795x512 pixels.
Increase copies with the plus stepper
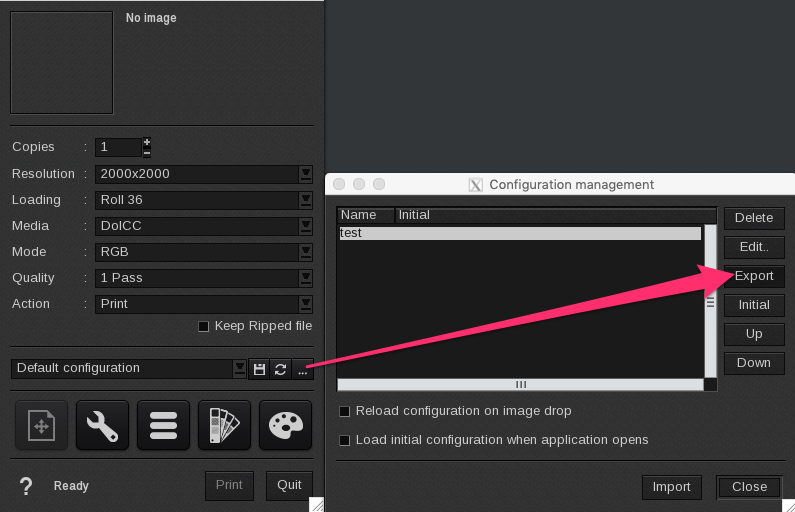point(147,142)
